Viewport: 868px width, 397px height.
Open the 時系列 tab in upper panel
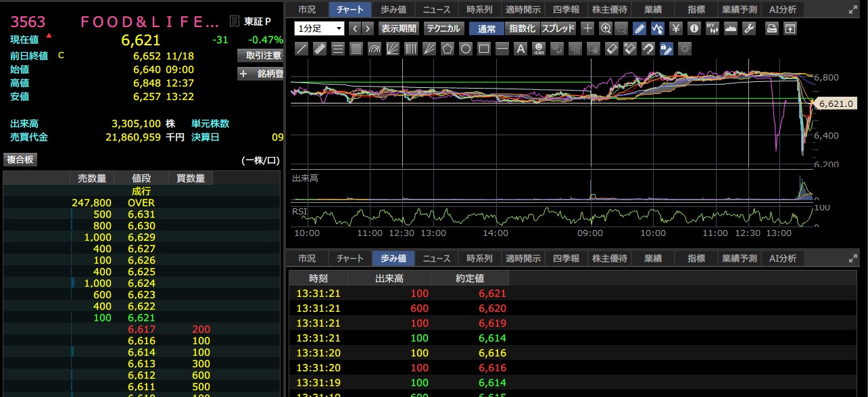pos(480,9)
